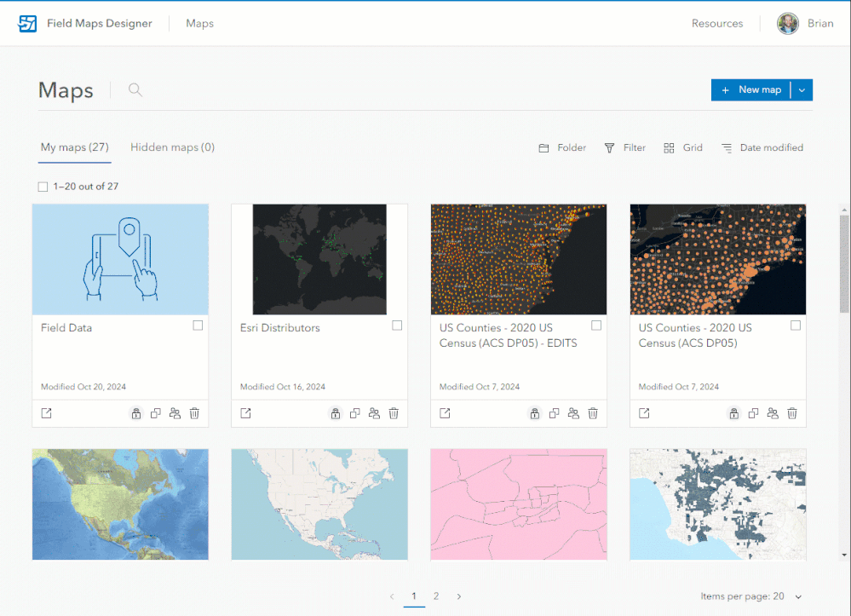Image resolution: width=851 pixels, height=616 pixels.
Task: Click the Field Maps Designer logo icon
Action: point(27,23)
